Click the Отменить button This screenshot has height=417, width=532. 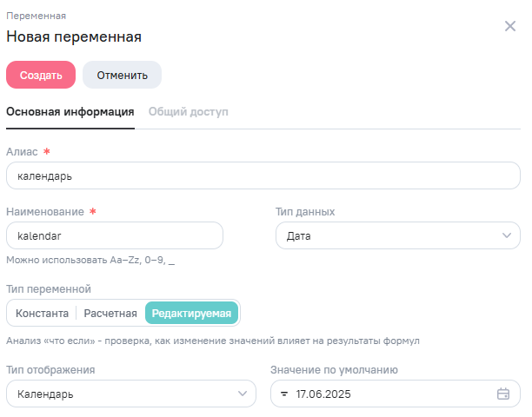pos(122,75)
